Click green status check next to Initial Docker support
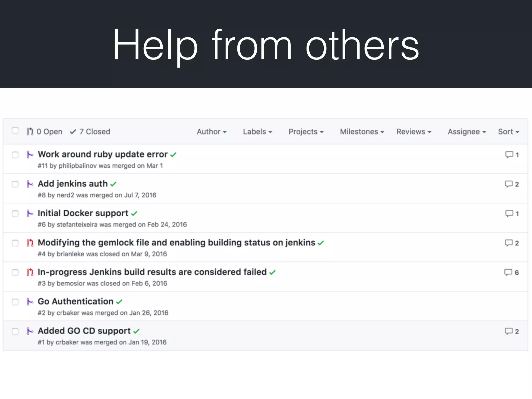 [x=134, y=214]
